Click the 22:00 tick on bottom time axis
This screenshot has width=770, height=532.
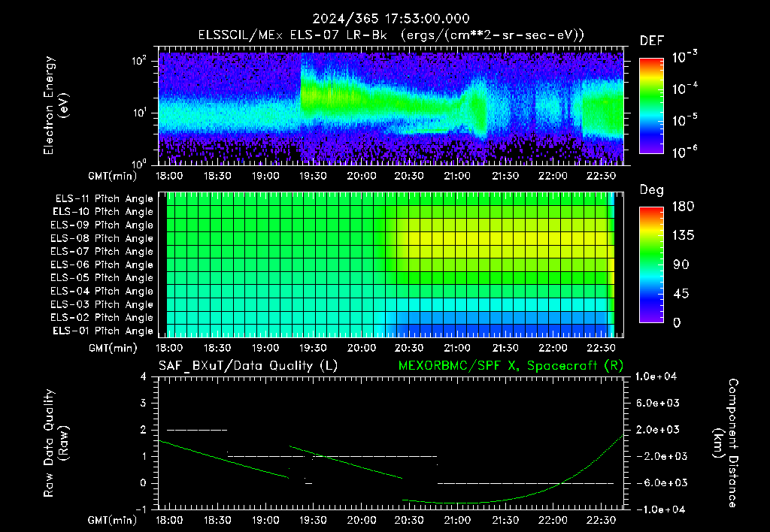pos(553,520)
